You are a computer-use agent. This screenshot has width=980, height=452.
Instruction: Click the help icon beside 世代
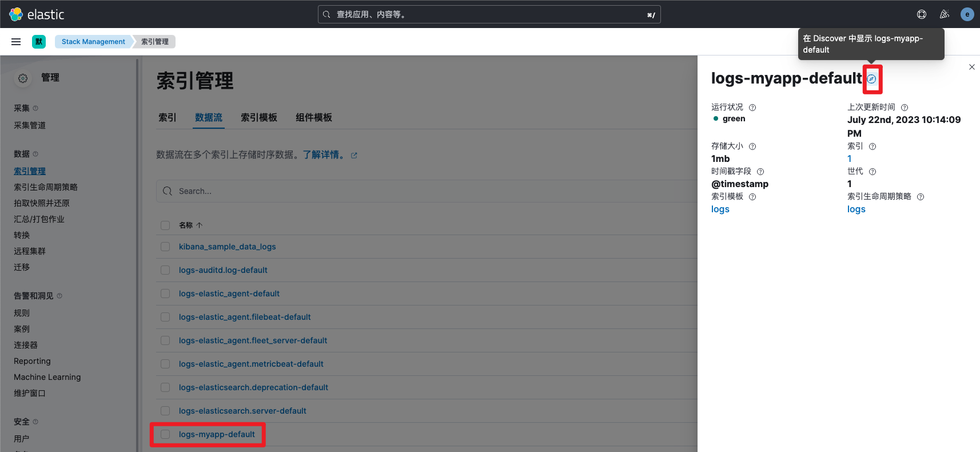point(873,172)
